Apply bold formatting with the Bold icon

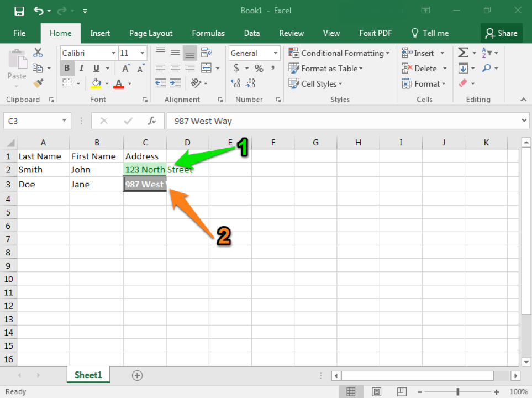pyautogui.click(x=67, y=68)
